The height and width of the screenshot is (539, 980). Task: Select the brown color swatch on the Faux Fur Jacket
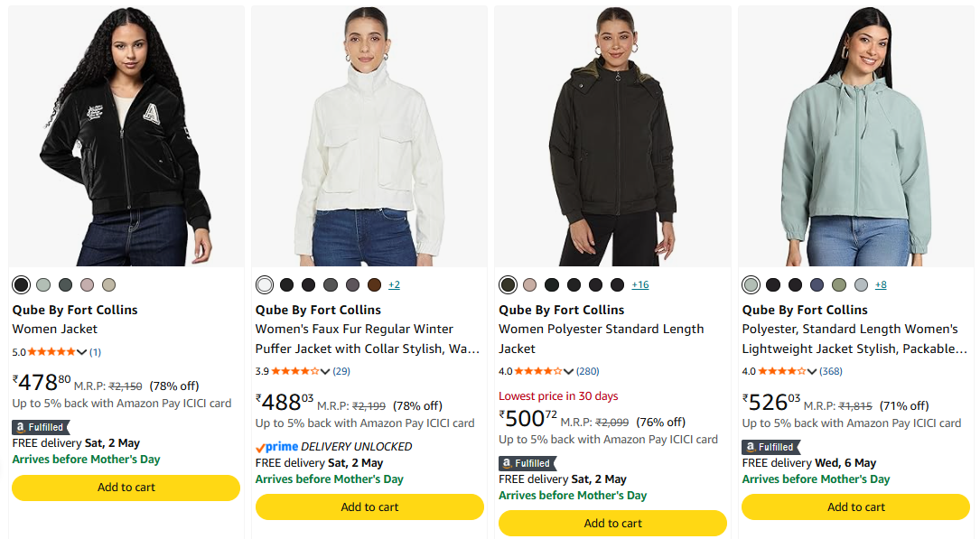click(x=374, y=285)
